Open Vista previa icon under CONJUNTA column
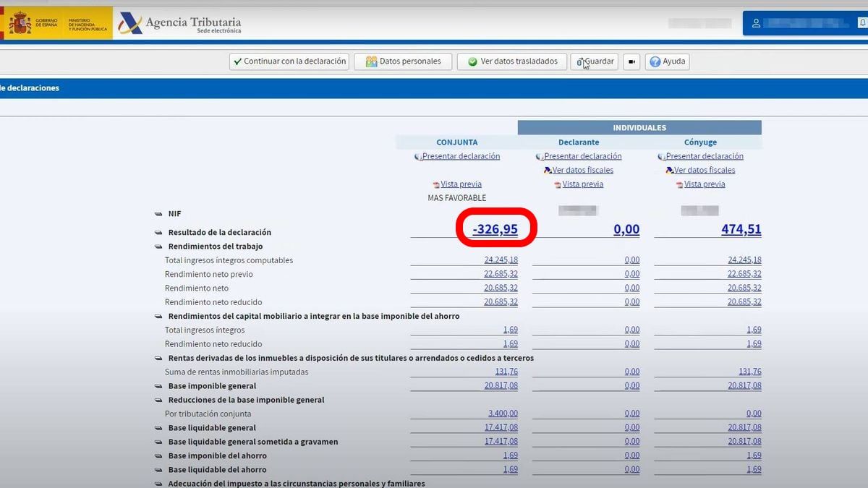This screenshot has height=488, width=868. click(437, 184)
